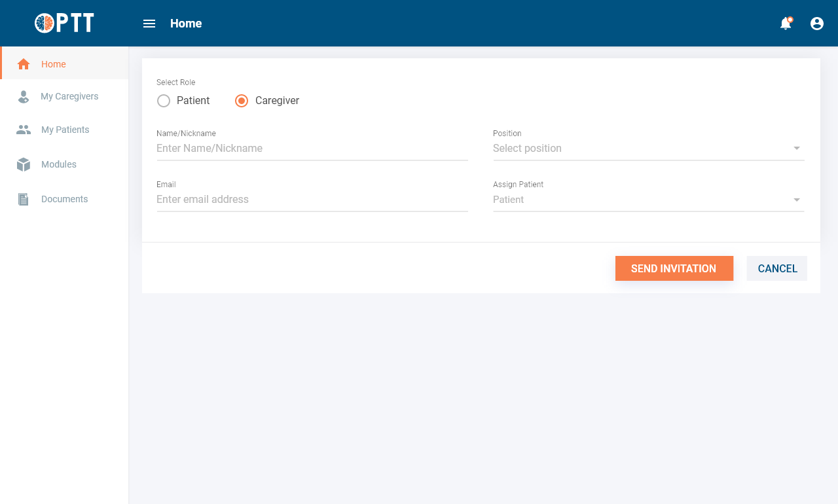Viewport: 838px width, 504px height.
Task: Click the Modules cube icon
Action: point(24,164)
